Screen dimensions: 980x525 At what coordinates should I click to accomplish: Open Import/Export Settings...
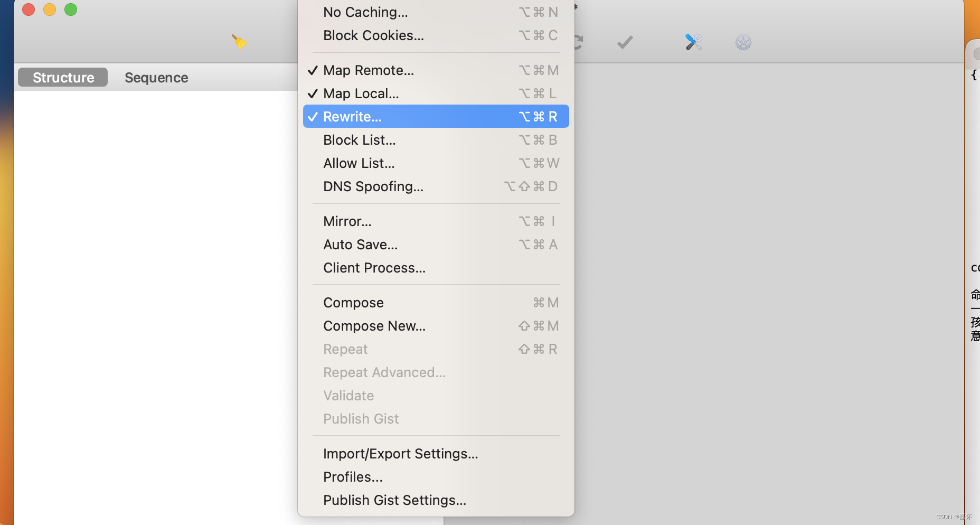436,454
